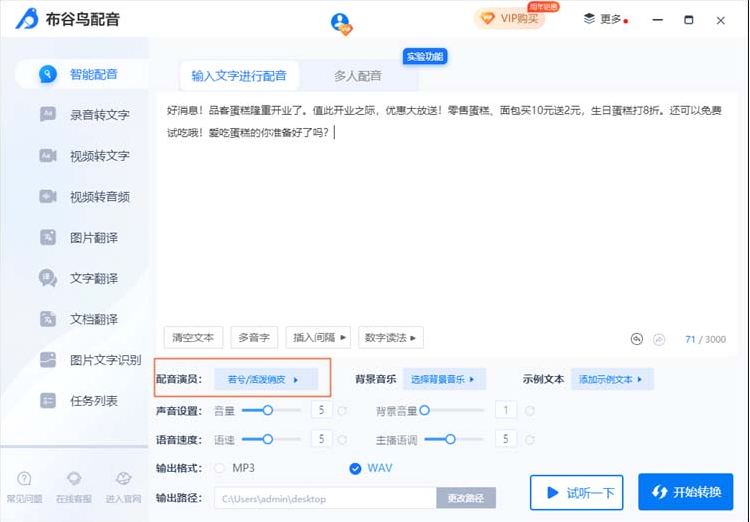The width and height of the screenshot is (750, 522).
Task: Click the 语速 value box
Action: tap(321, 439)
